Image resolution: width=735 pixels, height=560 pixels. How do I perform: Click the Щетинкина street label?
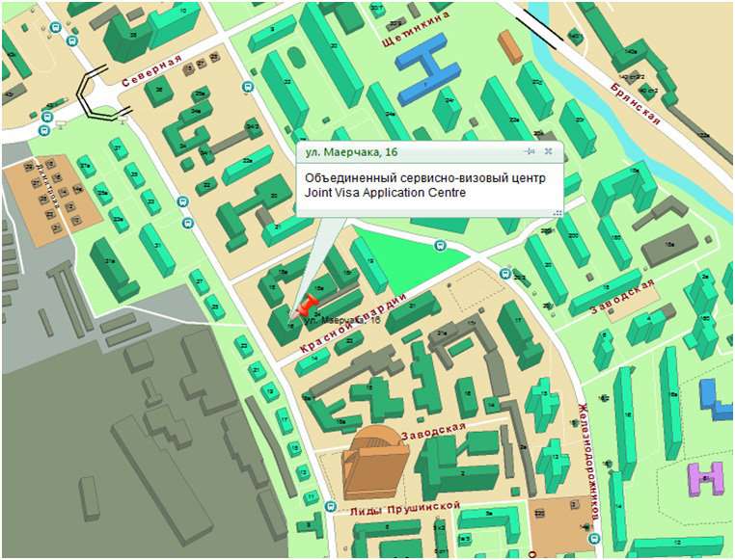tap(416, 29)
